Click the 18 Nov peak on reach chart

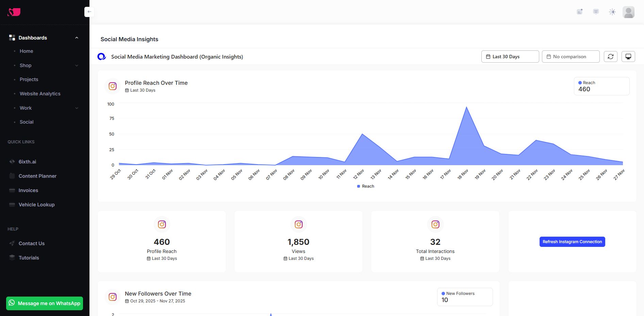click(x=466, y=107)
